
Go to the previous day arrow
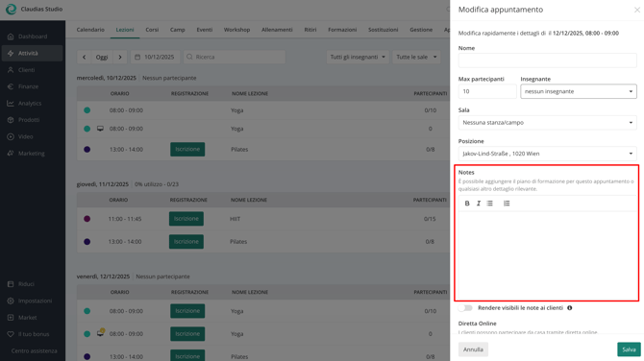coord(85,57)
